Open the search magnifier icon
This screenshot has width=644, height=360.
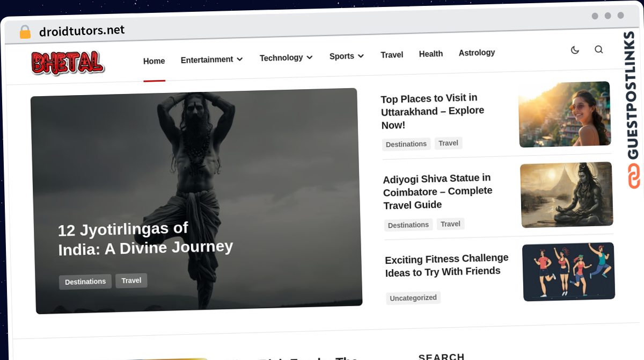(x=599, y=49)
